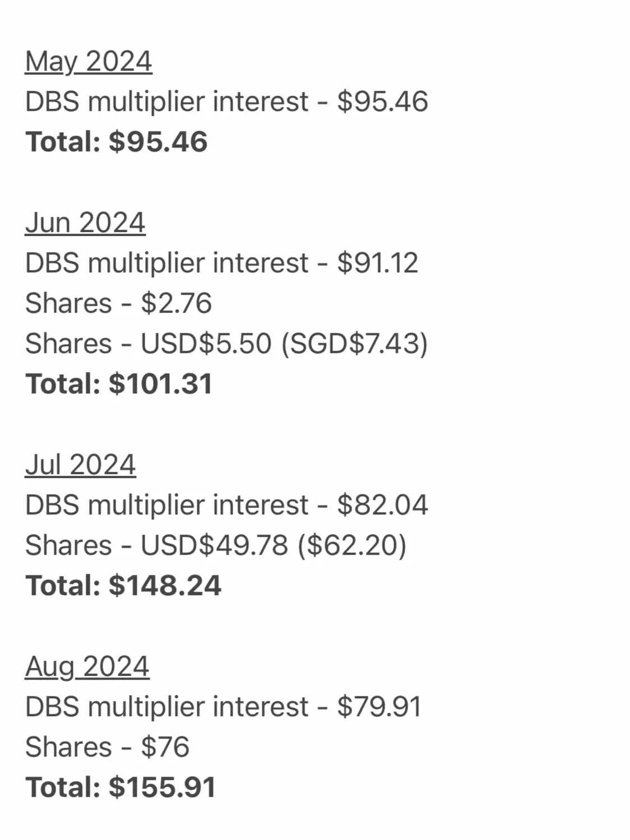
Task: Click the $95.46 interest amount in May
Action: [x=383, y=101]
